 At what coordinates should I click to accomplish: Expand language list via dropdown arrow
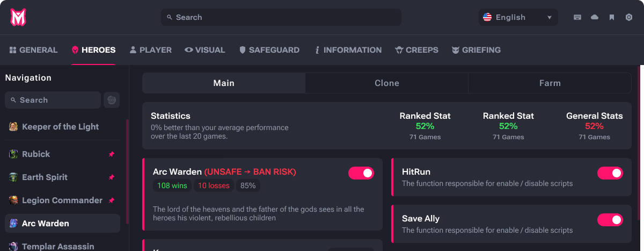pyautogui.click(x=550, y=18)
